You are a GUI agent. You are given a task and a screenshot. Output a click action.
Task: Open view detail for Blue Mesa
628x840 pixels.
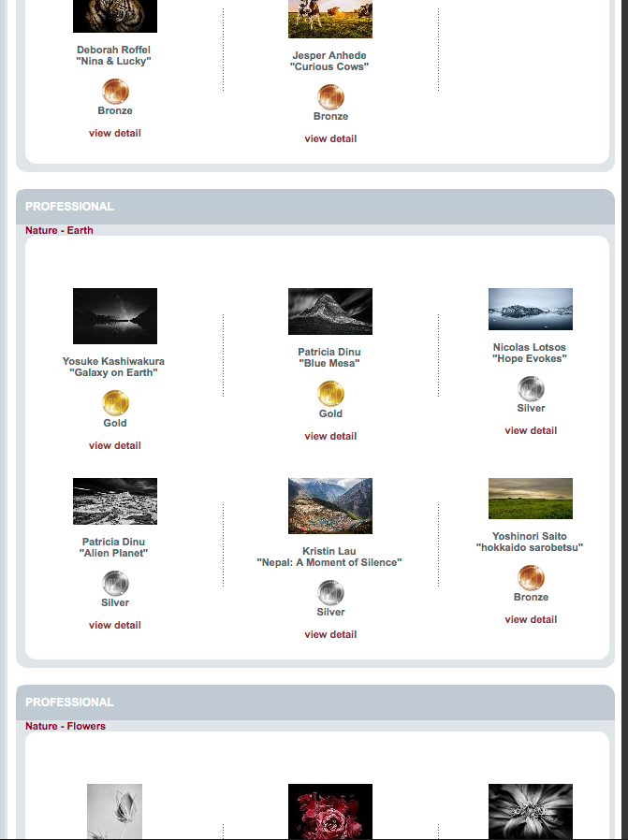[x=330, y=436]
